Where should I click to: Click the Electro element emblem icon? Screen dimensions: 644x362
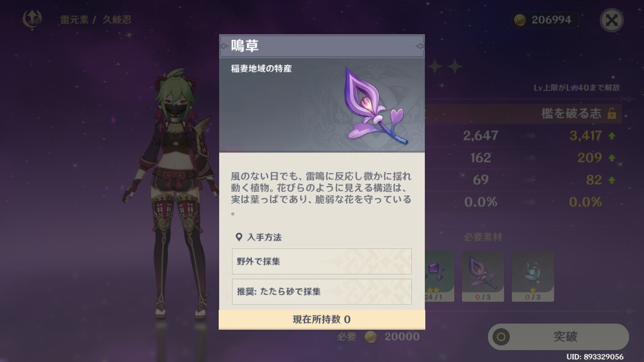coord(32,20)
